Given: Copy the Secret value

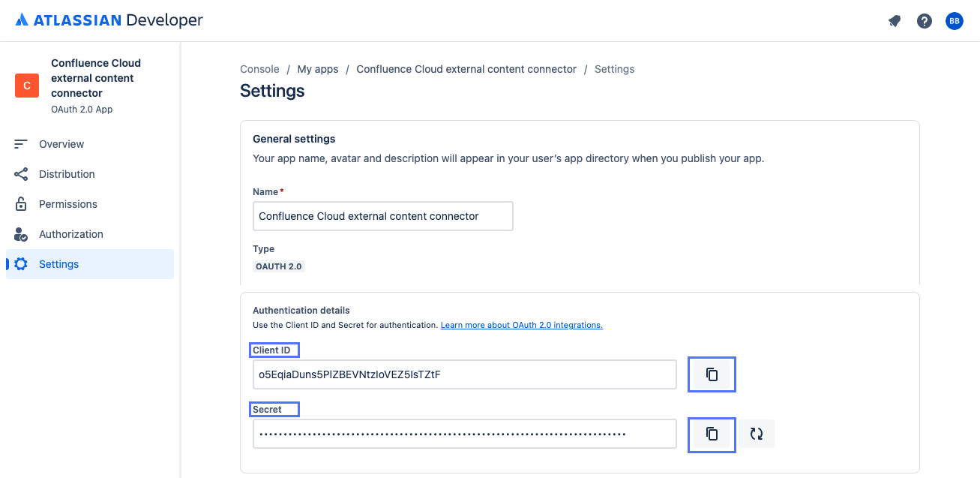Looking at the screenshot, I should click(x=712, y=434).
